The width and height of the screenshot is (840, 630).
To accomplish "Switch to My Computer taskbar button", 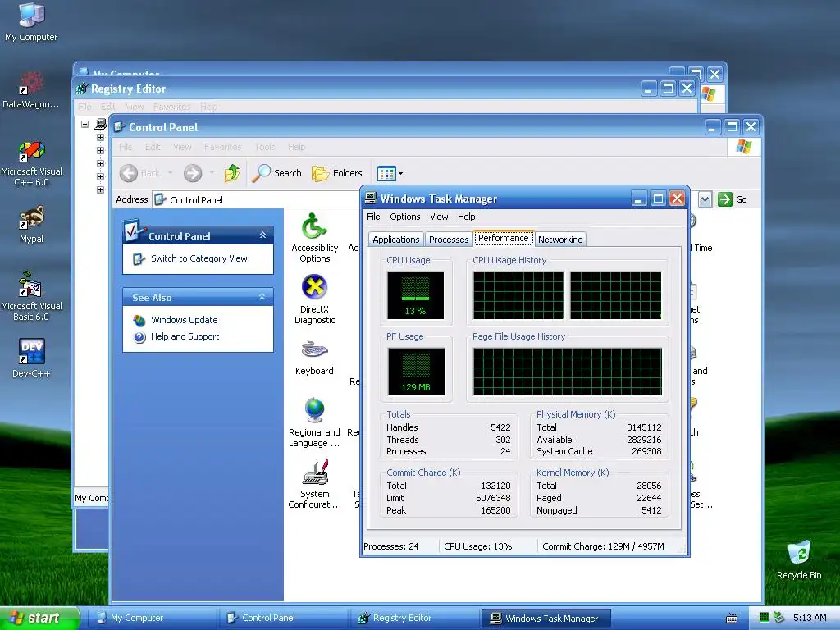I will [151, 618].
